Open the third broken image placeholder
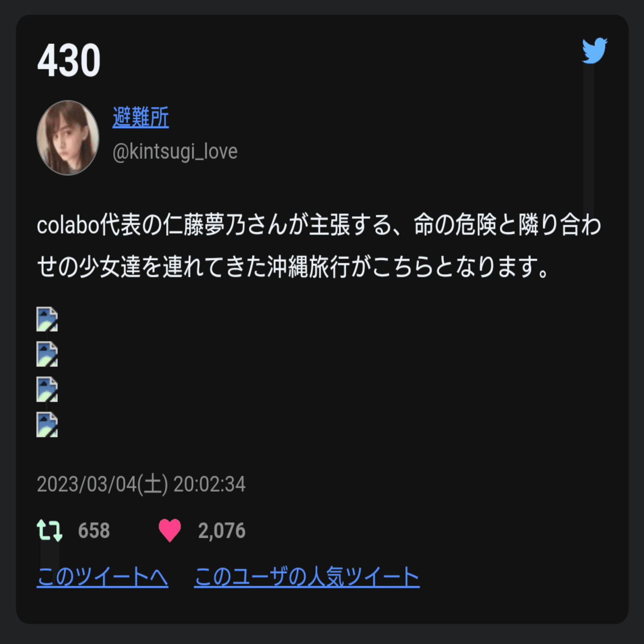The image size is (644, 644). (x=47, y=390)
